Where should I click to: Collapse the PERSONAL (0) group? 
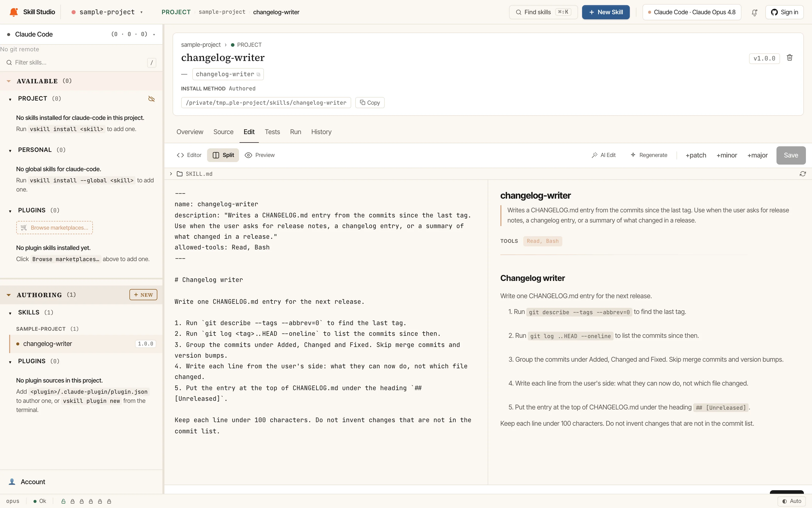click(x=10, y=151)
